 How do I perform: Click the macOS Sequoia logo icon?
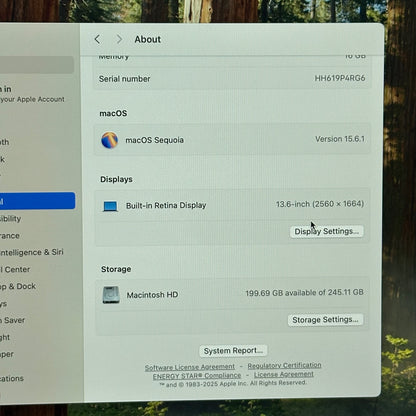[x=110, y=140]
